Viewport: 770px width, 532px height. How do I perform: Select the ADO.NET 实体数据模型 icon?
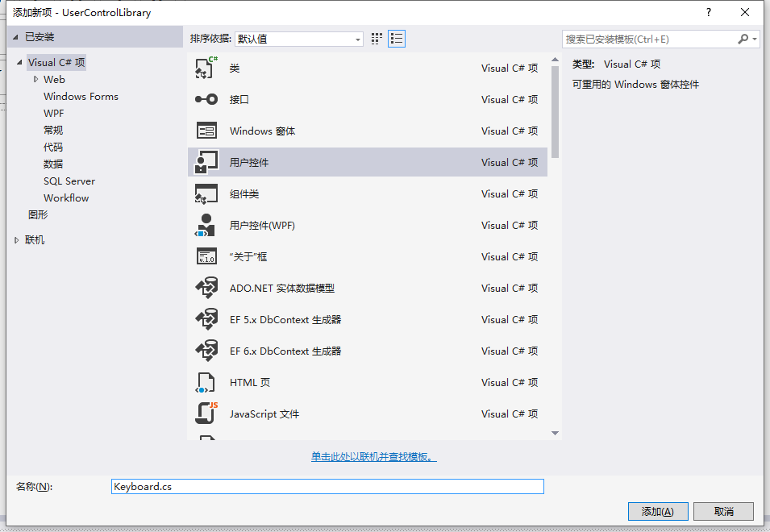click(x=206, y=288)
